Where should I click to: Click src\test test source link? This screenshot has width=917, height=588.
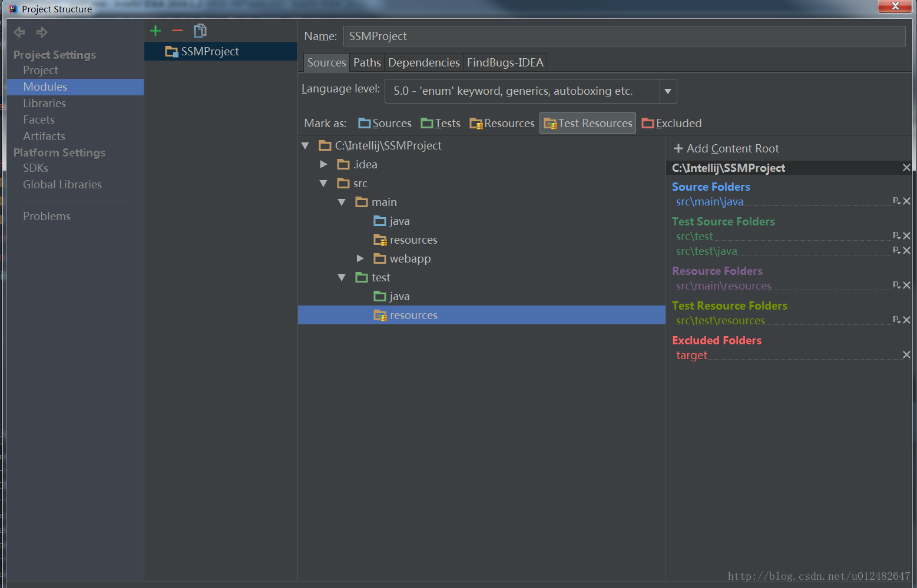click(x=694, y=236)
